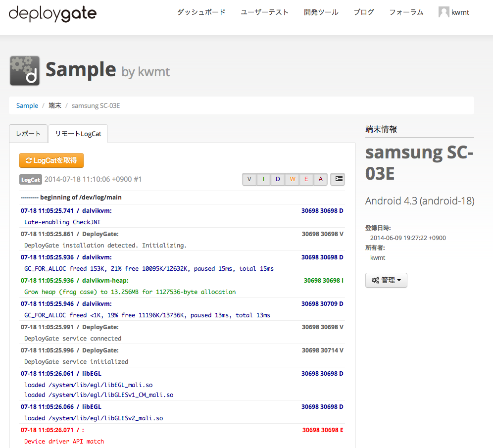Click the 端末情報 section heading
493x448 pixels.
click(x=381, y=129)
